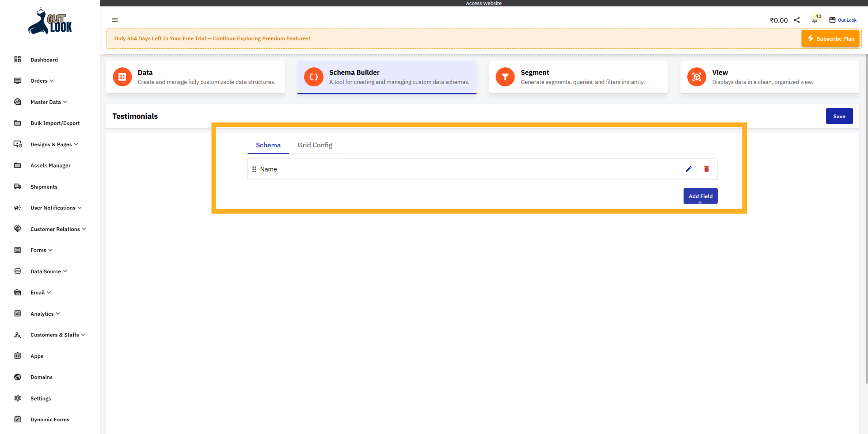Switch to the Grid Config tab
This screenshot has width=868, height=434.
pos(315,145)
